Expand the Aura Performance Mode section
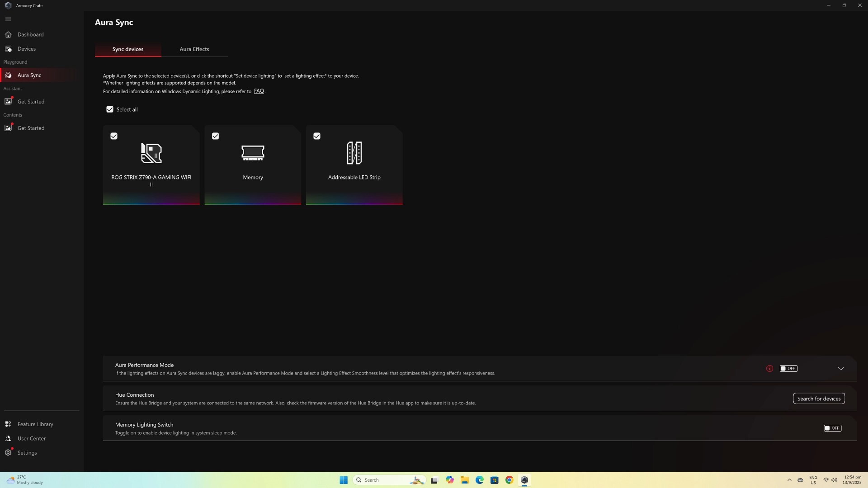Viewport: 868px width, 488px height. (841, 369)
